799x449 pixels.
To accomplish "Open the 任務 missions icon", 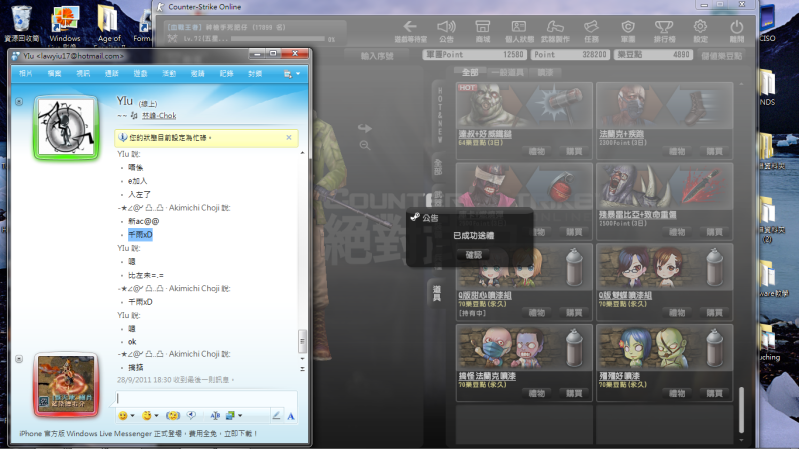I will click(x=591, y=31).
